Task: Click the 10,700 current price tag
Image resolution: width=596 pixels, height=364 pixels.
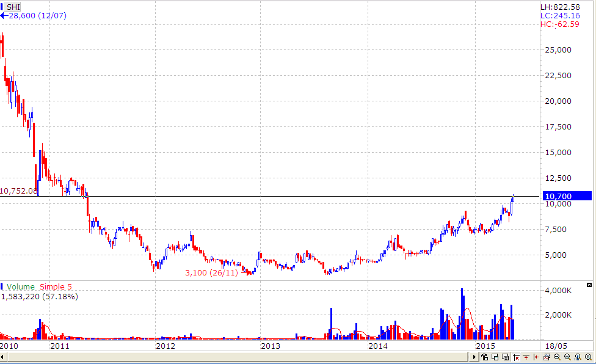Action: click(567, 196)
